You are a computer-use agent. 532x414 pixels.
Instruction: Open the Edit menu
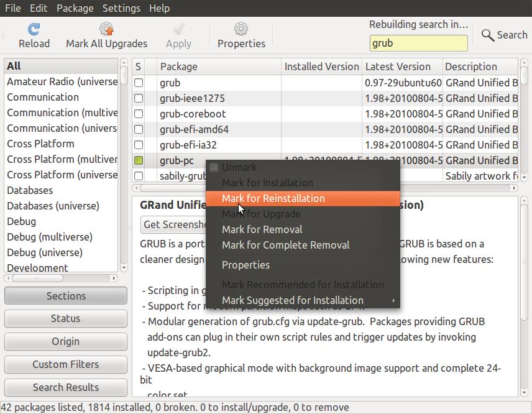39,8
